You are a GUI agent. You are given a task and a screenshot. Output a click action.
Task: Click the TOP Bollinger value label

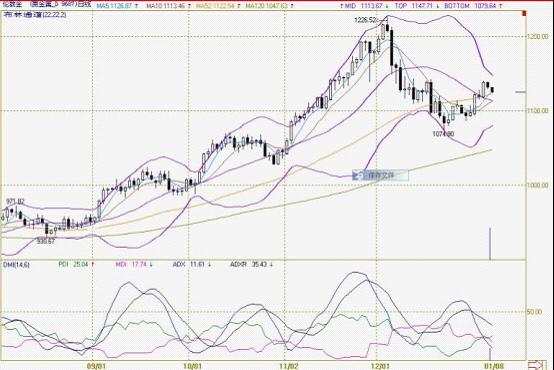click(415, 6)
